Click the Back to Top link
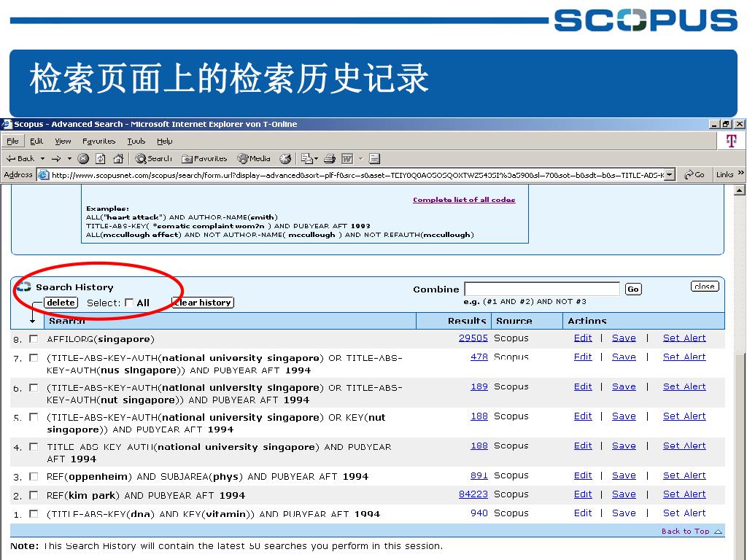747x560 pixels. point(692,531)
